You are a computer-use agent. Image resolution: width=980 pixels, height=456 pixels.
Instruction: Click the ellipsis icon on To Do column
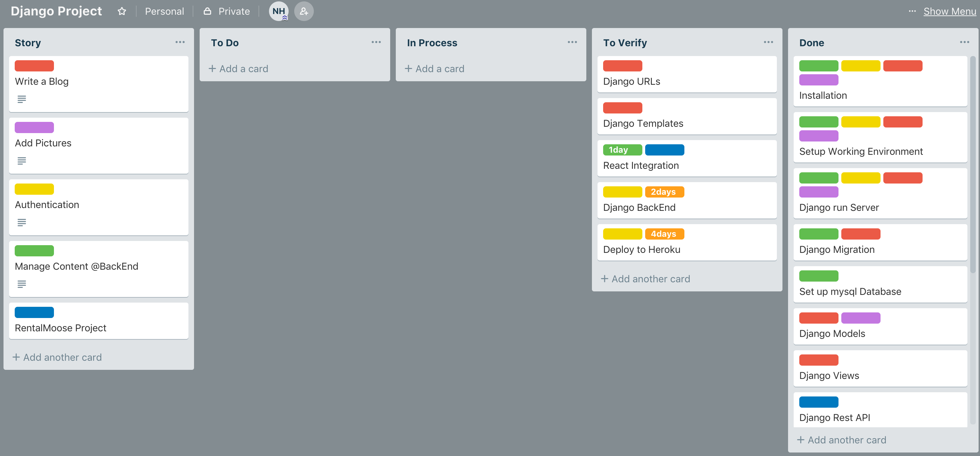(x=375, y=42)
